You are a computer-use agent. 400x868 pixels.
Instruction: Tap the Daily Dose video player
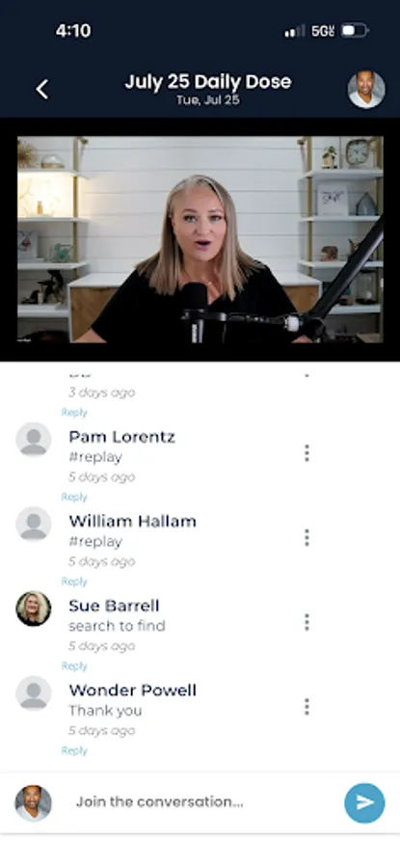pyautogui.click(x=200, y=239)
